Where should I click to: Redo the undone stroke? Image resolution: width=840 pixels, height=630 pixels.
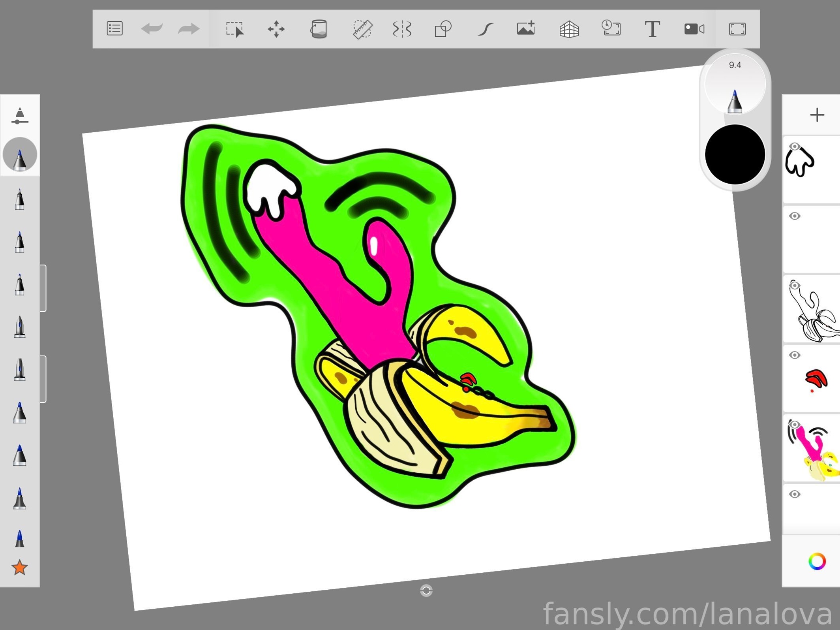click(x=189, y=29)
